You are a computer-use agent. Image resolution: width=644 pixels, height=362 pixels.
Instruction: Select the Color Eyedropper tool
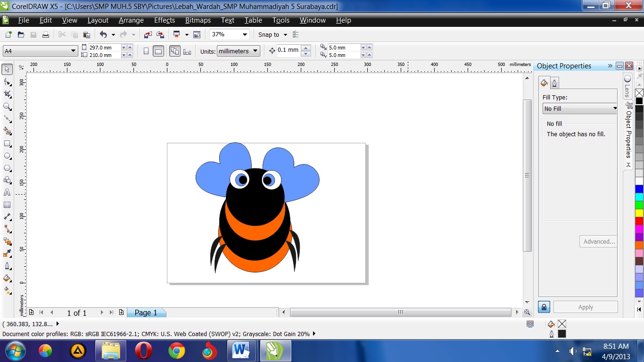7,254
